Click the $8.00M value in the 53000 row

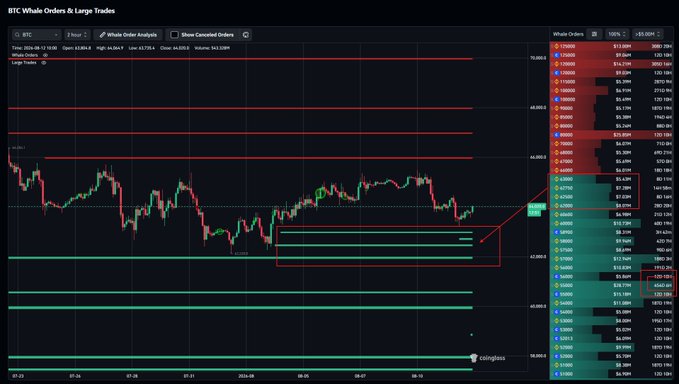tap(623, 321)
